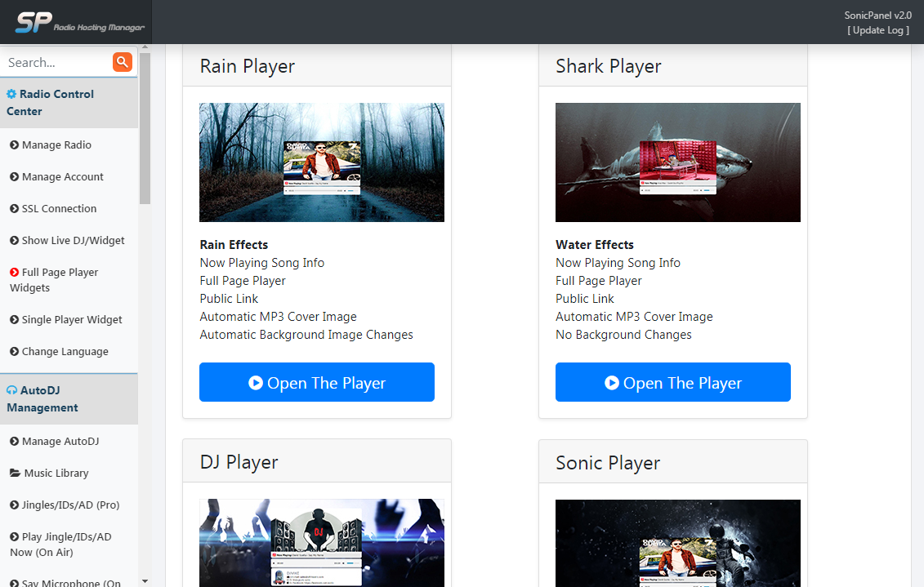Click the gear icon beside Radio Control Center
Screen dimensions: 924x587
click(11, 94)
